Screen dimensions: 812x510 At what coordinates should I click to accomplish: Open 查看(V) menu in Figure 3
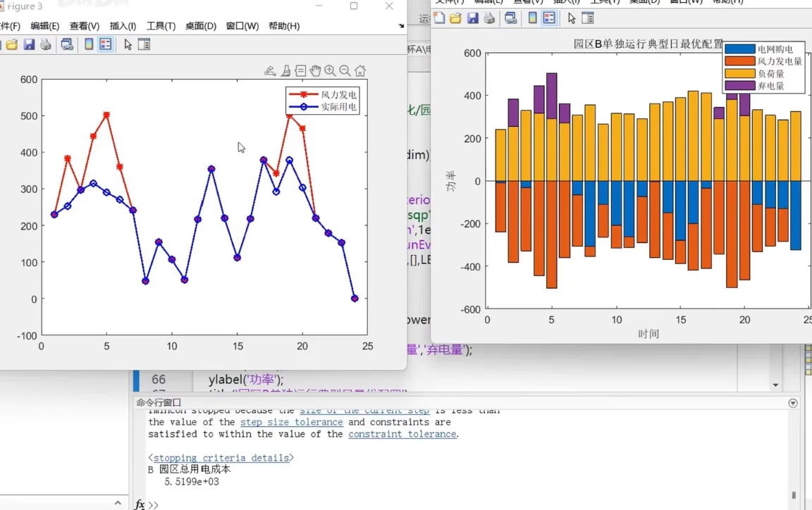pos(85,26)
